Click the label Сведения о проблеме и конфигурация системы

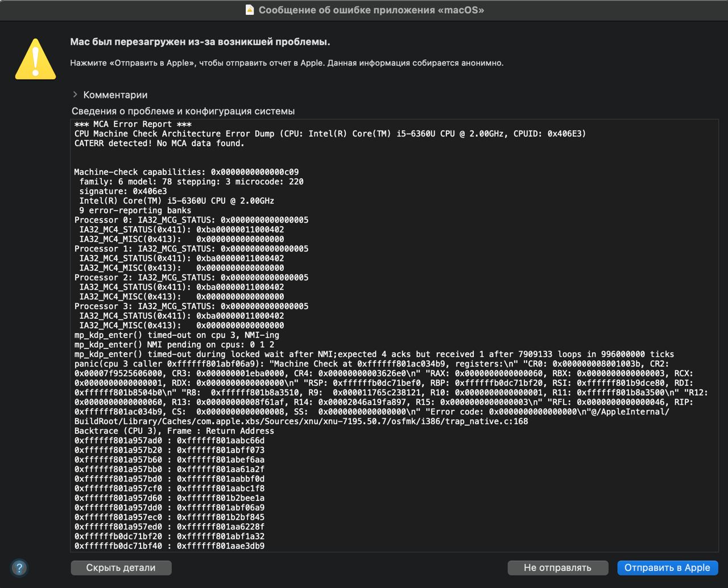tap(183, 111)
